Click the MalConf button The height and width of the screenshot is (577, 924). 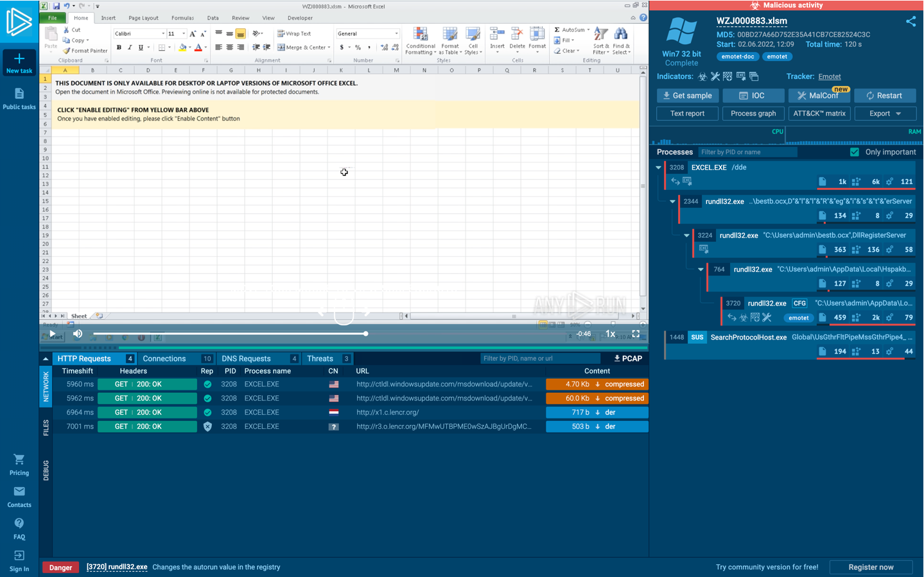pyautogui.click(x=819, y=96)
